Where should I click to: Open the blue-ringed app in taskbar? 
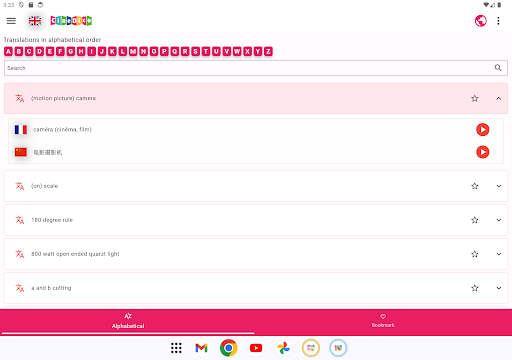tap(338, 348)
